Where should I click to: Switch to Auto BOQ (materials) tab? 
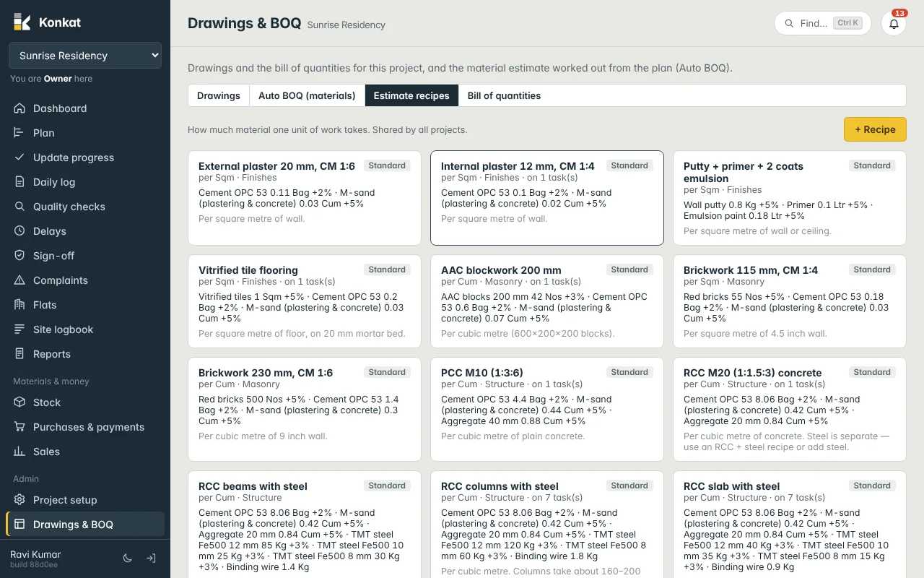tap(307, 95)
